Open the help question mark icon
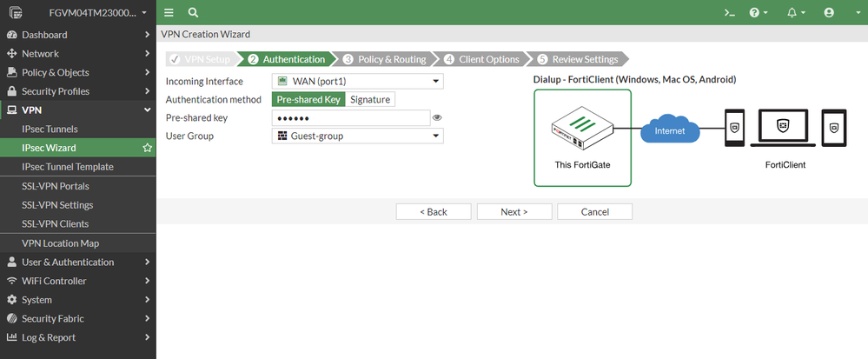Image resolution: width=868 pixels, height=359 pixels. tap(754, 13)
